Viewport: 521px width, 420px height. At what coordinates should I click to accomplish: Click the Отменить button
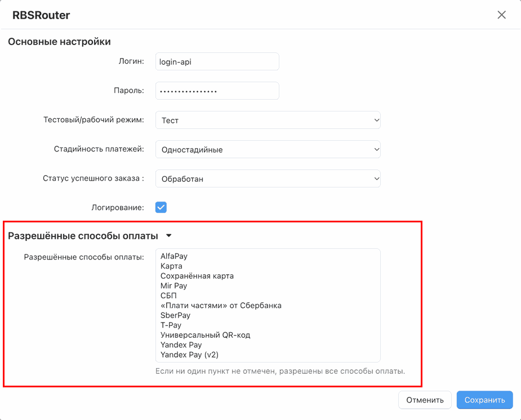[x=425, y=400]
